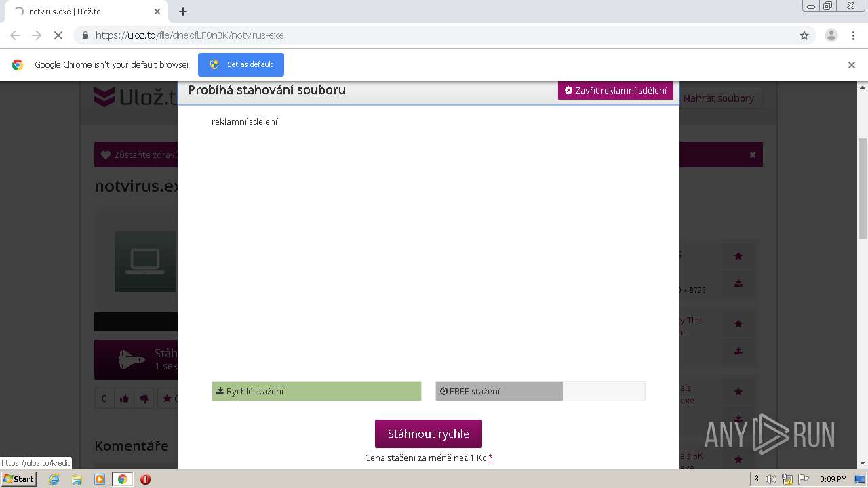Click the Rychlé stažení progress bar
This screenshot has height=488, width=868.
click(317, 391)
